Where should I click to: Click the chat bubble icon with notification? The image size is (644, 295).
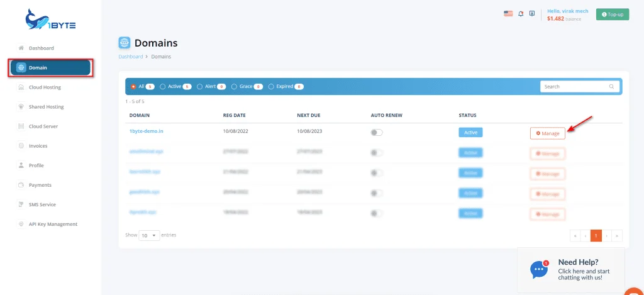[x=539, y=270]
